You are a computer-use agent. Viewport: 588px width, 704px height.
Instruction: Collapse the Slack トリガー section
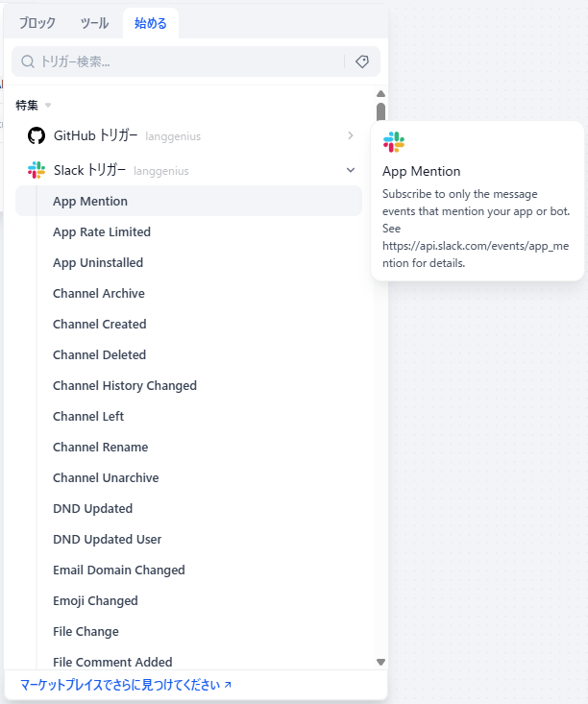(x=351, y=170)
